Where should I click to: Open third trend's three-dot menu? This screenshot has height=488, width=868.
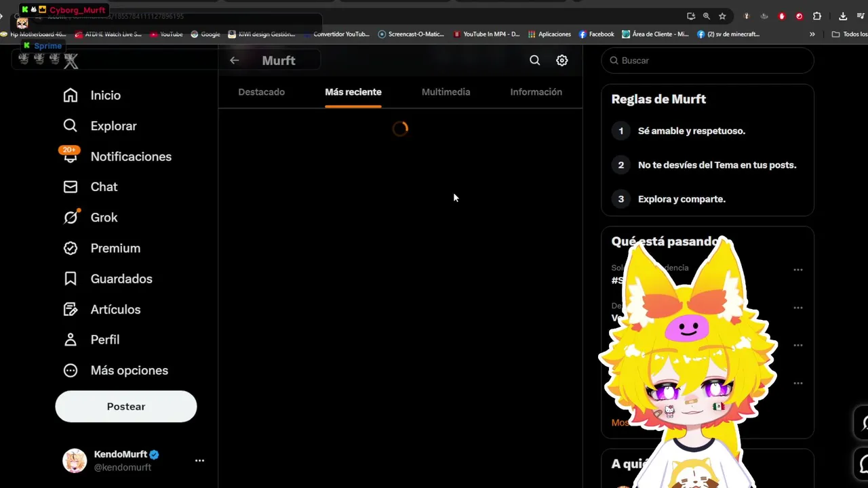pos(798,346)
